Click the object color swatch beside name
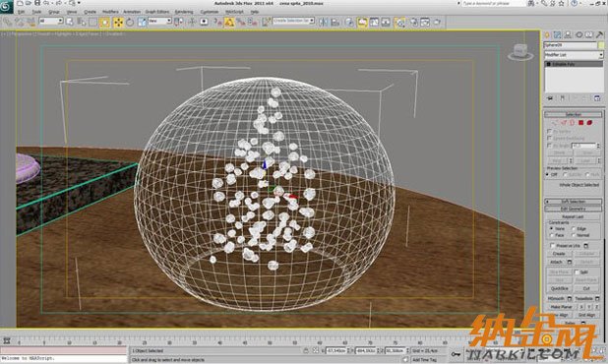 [601, 45]
